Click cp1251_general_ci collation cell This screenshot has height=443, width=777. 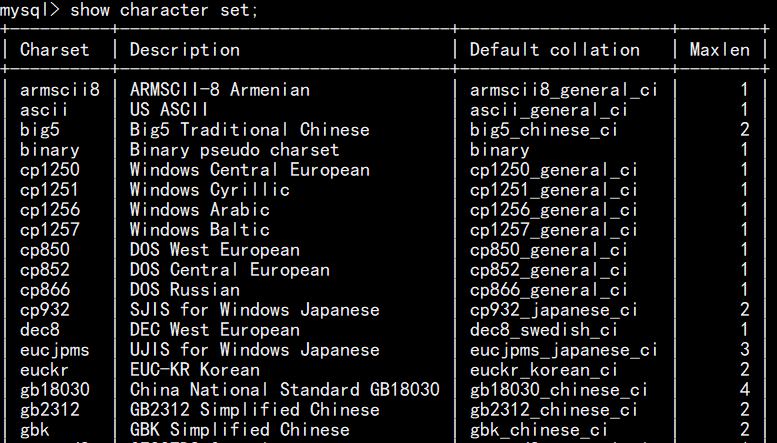[x=554, y=190]
